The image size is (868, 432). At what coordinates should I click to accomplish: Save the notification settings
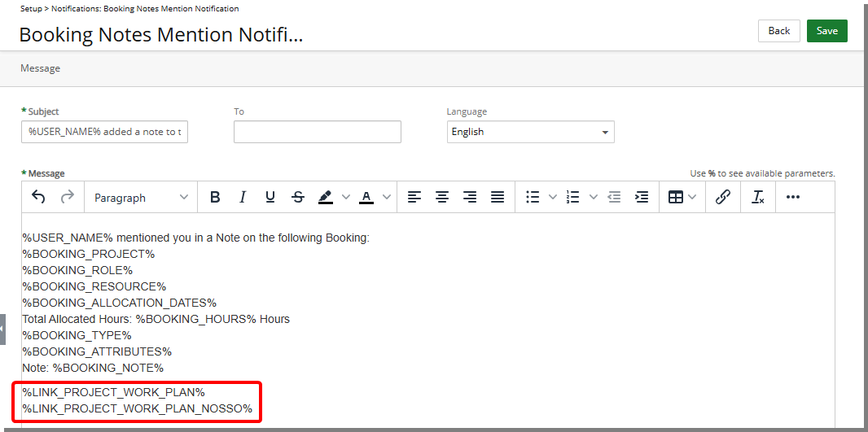(x=827, y=31)
